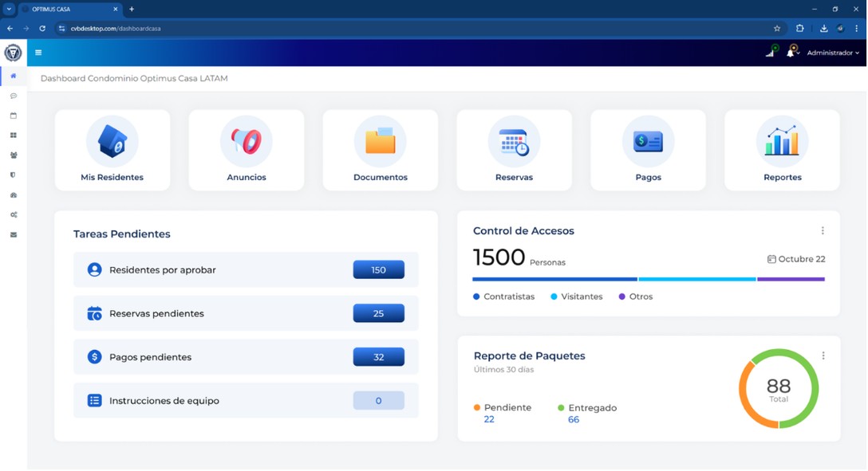
Task: Open the chat bubble icon in the sidebar
Action: click(x=14, y=96)
